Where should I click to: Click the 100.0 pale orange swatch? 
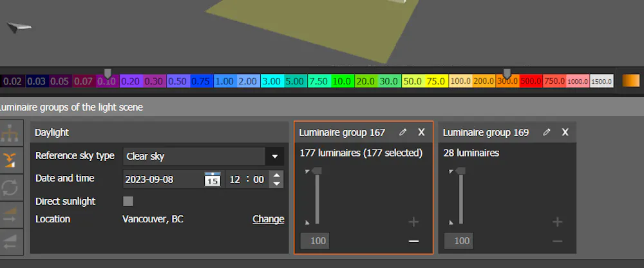pos(460,81)
